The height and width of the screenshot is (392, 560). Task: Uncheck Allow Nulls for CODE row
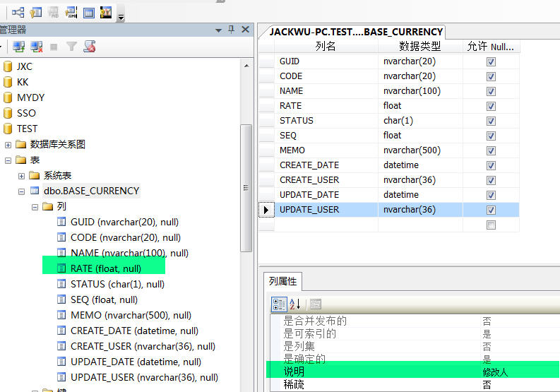pos(491,76)
